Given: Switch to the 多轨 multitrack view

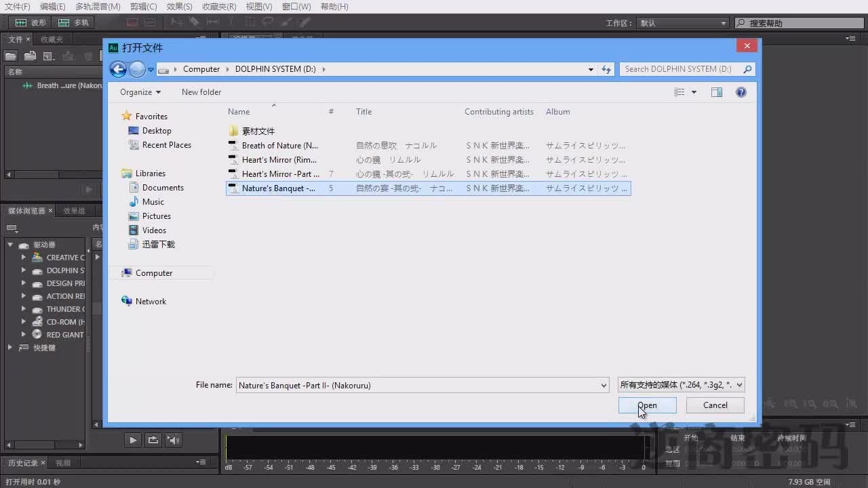Looking at the screenshot, I should pyautogui.click(x=73, y=22).
